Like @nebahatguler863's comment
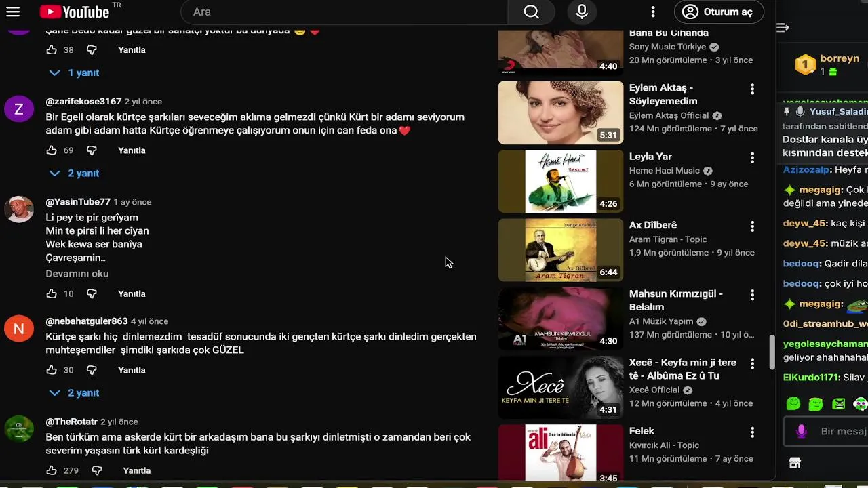Image resolution: width=868 pixels, height=488 pixels. pos(52,370)
